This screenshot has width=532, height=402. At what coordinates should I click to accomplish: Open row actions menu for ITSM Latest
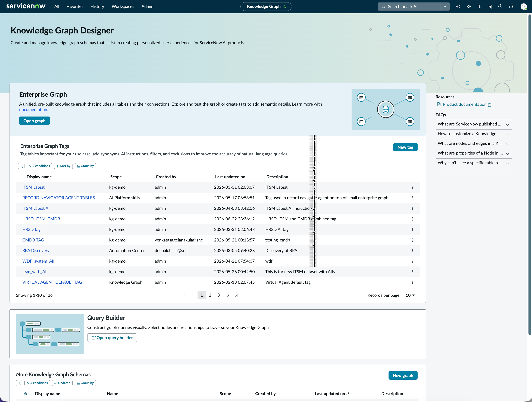tap(412, 187)
